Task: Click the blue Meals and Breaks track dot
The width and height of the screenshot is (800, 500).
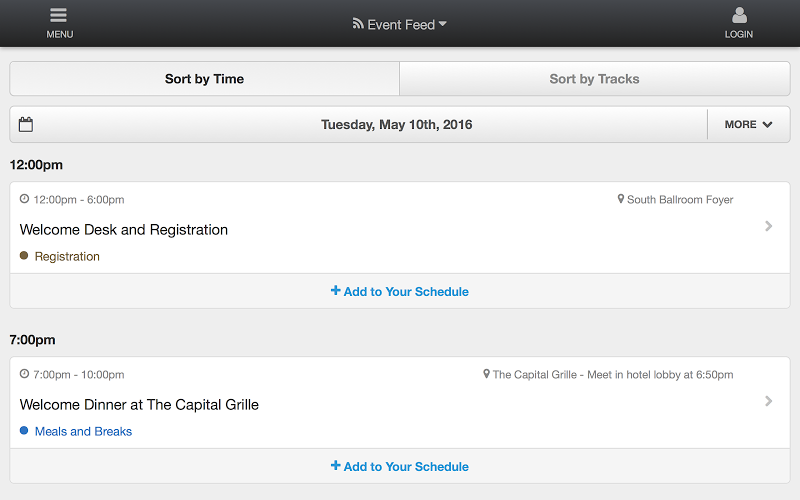Action: pos(24,431)
